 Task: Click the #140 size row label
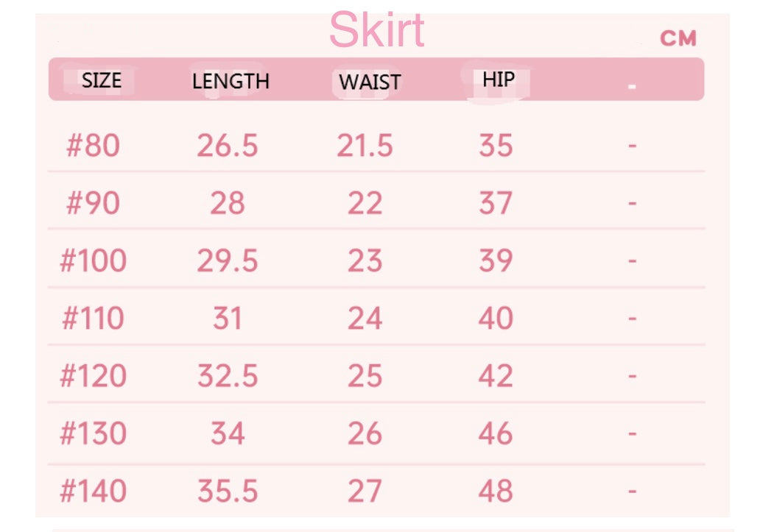(x=93, y=491)
